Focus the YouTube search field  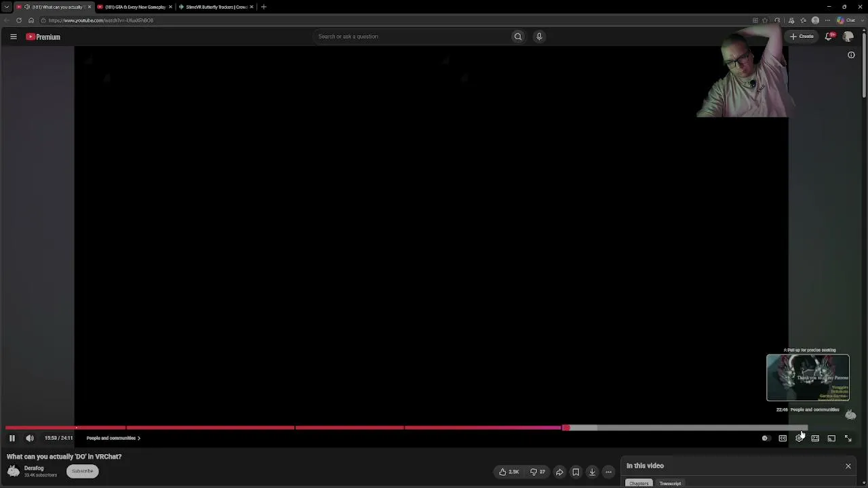coord(411,37)
